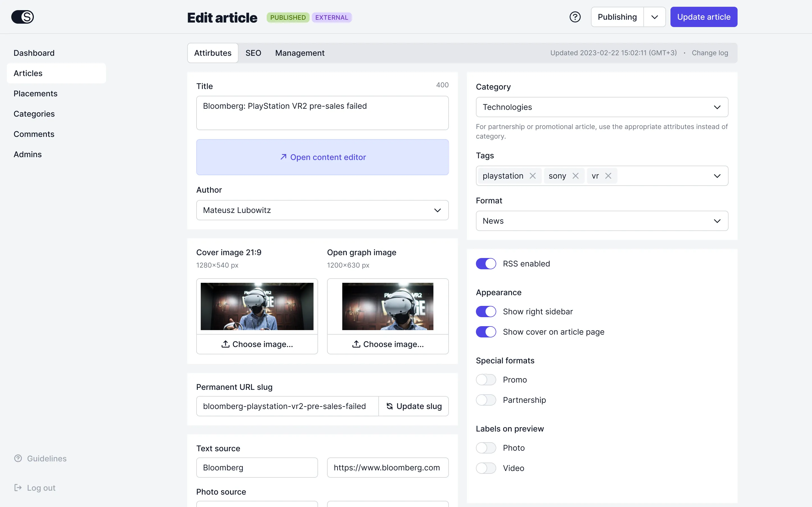The width and height of the screenshot is (812, 507).
Task: Click the Update slug refresh icon
Action: (x=389, y=406)
